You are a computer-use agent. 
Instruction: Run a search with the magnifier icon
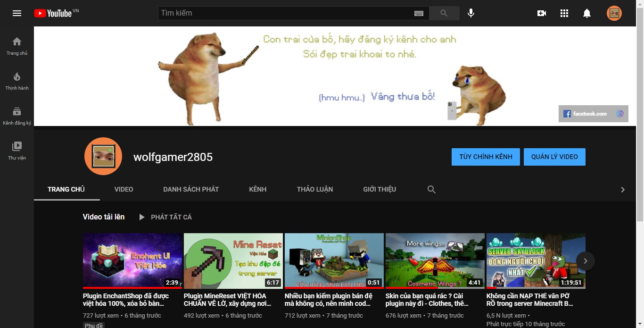click(443, 13)
